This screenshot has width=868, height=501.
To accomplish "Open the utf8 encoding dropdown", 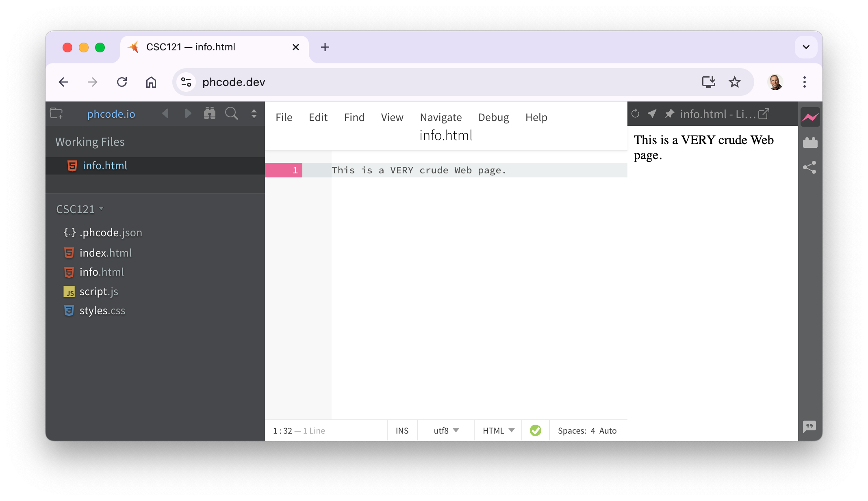I will coord(445,430).
